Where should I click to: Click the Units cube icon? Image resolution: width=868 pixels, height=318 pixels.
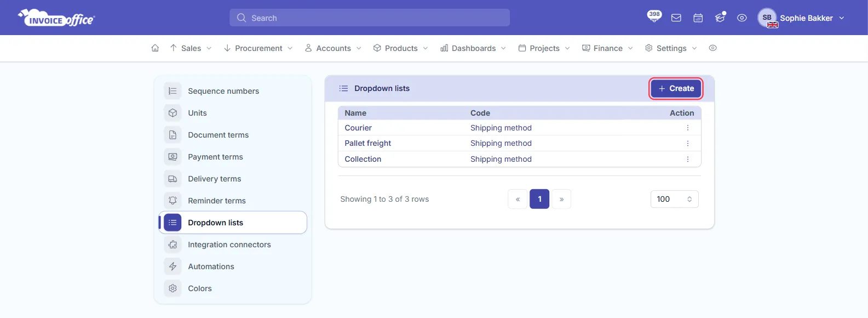tap(173, 113)
